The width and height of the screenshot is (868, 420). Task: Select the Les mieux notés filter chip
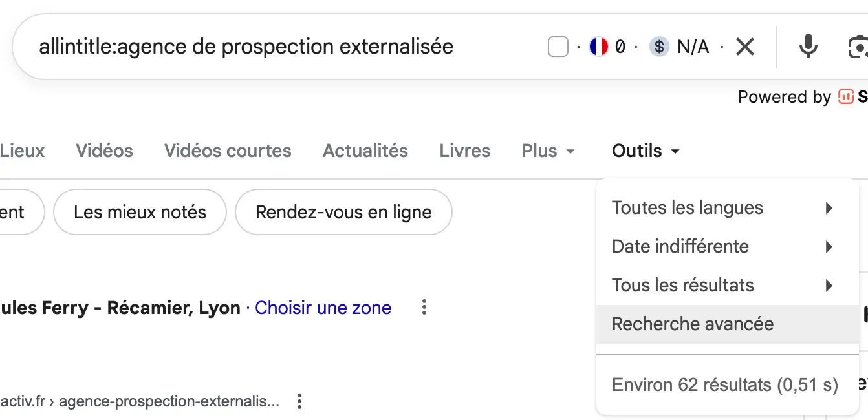[x=139, y=211]
